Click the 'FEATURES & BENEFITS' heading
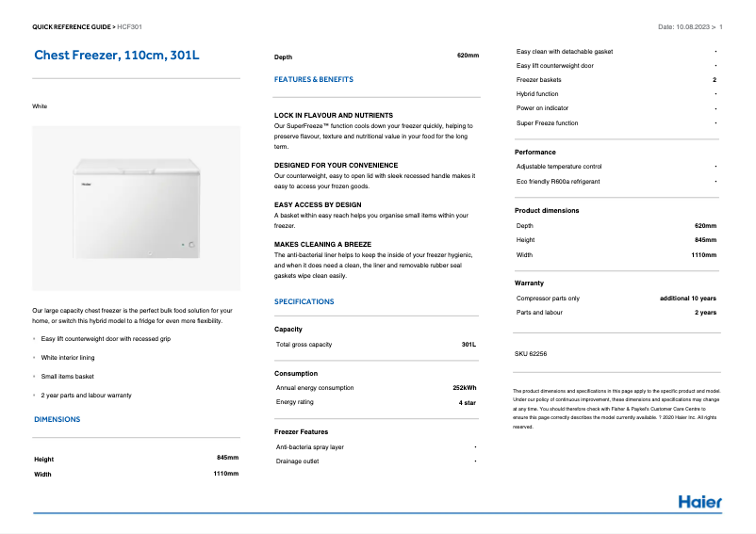 (x=314, y=80)
